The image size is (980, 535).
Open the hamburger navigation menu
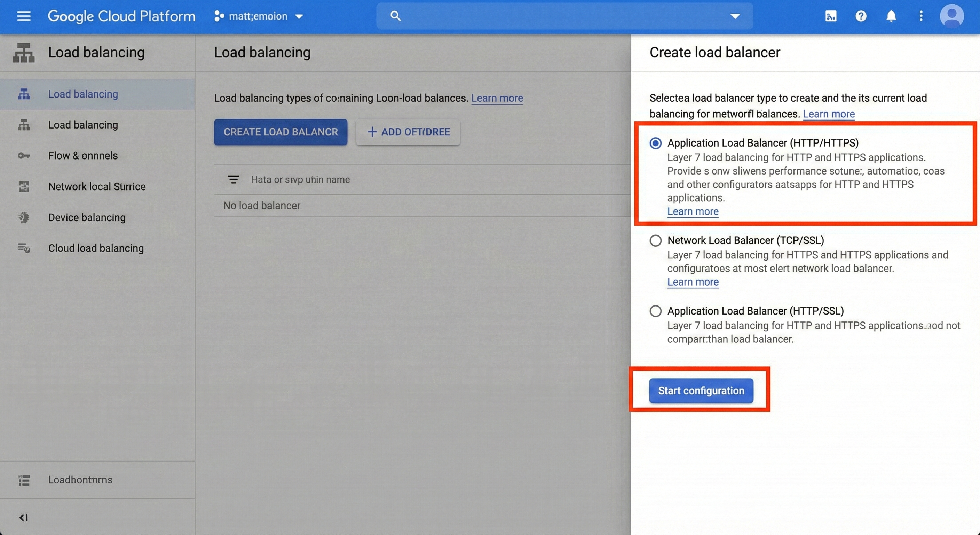(x=24, y=16)
